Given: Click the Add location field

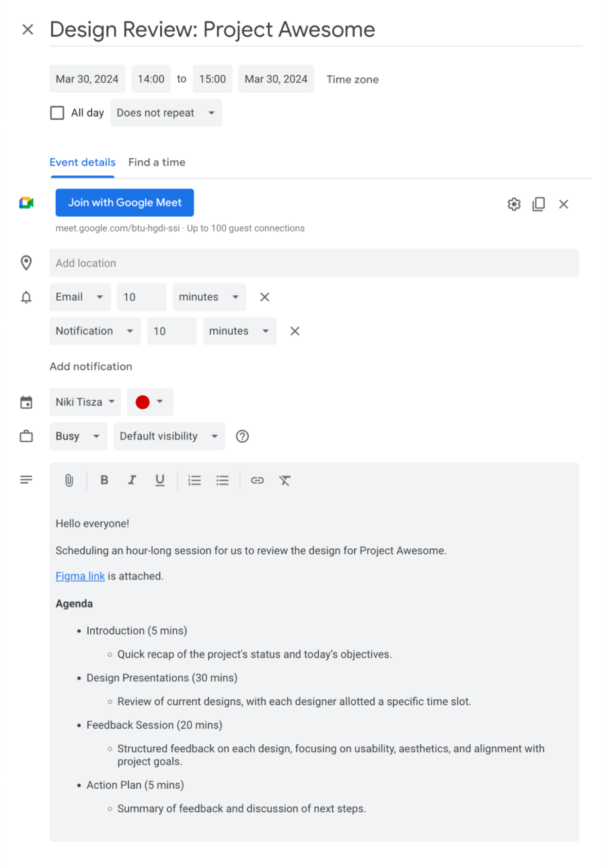Looking at the screenshot, I should pos(313,263).
